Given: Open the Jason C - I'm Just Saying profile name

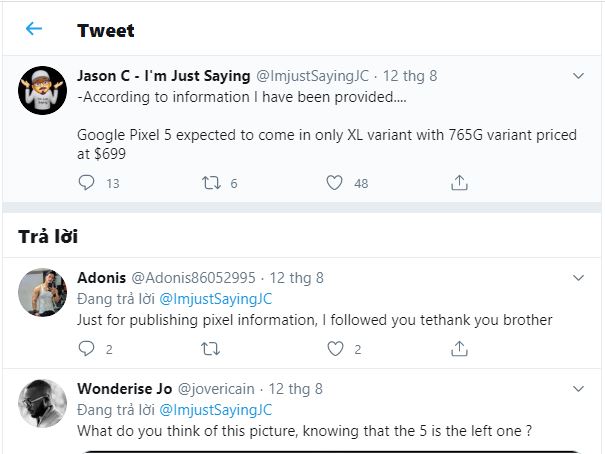Looking at the screenshot, I should [164, 76].
